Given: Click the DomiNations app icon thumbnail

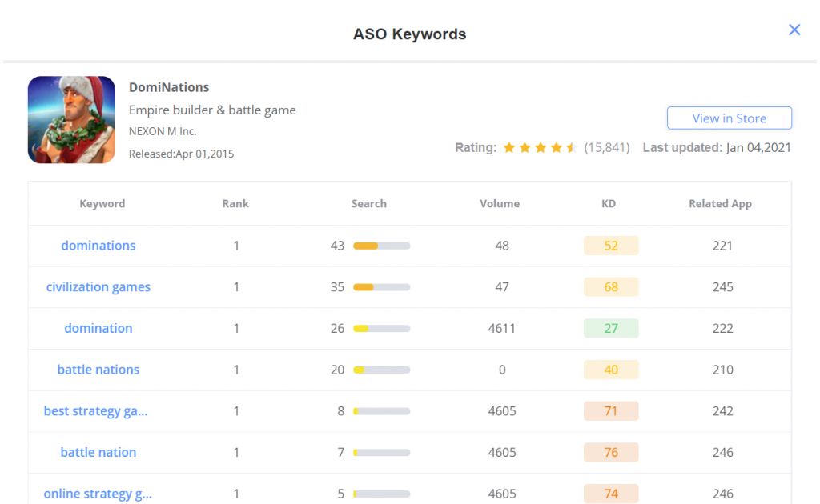Looking at the screenshot, I should [x=71, y=120].
